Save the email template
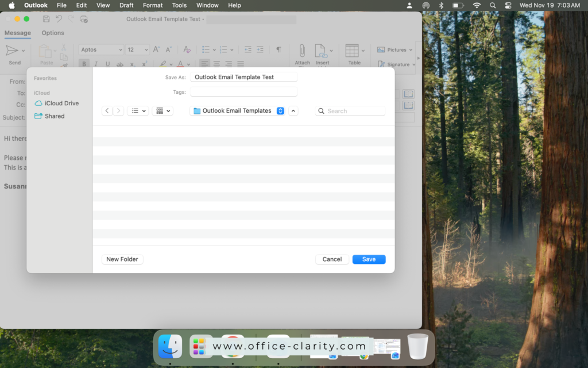The width and height of the screenshot is (588, 368). click(369, 259)
